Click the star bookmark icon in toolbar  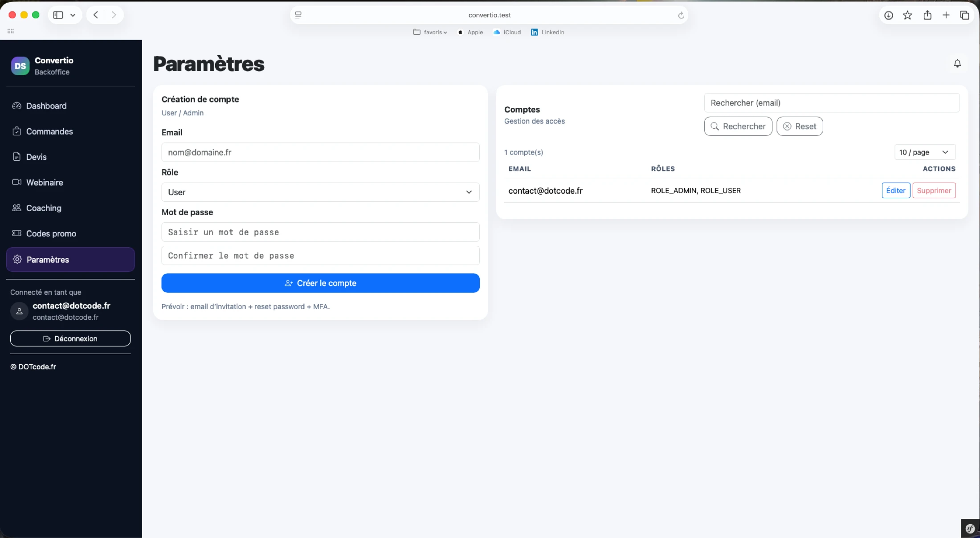(907, 15)
